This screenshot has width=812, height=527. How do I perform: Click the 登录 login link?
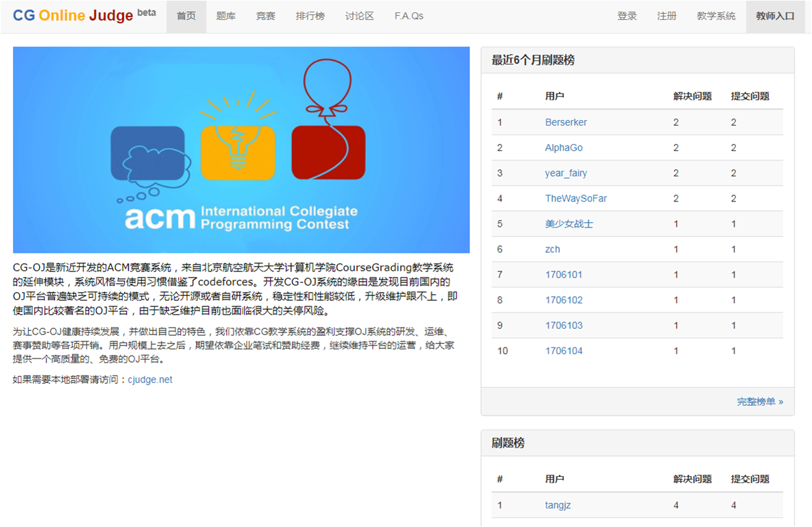tap(627, 16)
